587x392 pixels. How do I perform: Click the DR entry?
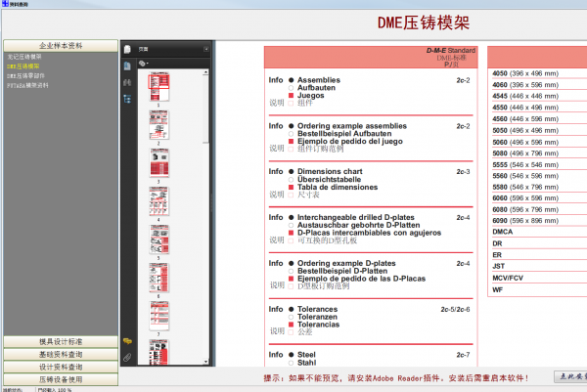point(497,243)
